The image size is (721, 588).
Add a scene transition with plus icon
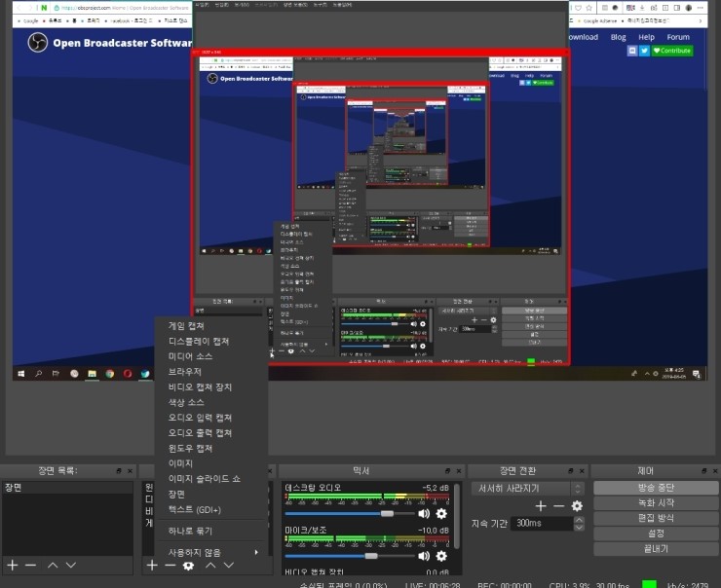point(541,506)
